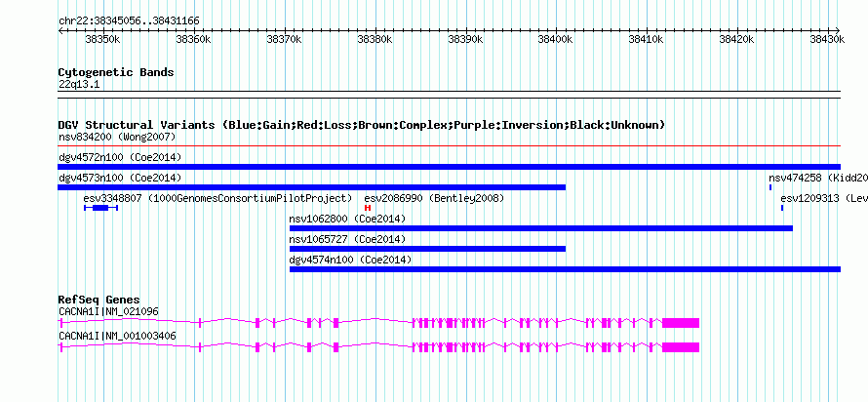Image resolution: width=868 pixels, height=402 pixels.
Task: Click the small blue mark under esv1209313
Action: [x=782, y=208]
